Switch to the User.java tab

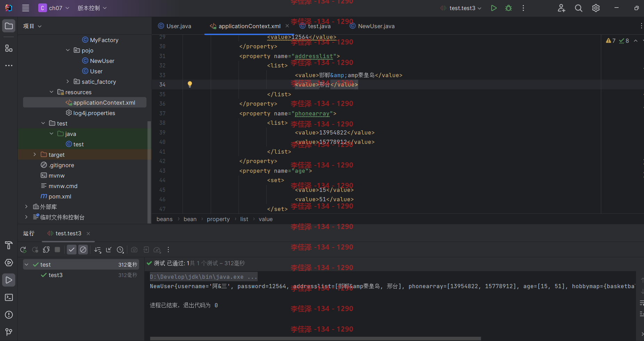point(175,26)
